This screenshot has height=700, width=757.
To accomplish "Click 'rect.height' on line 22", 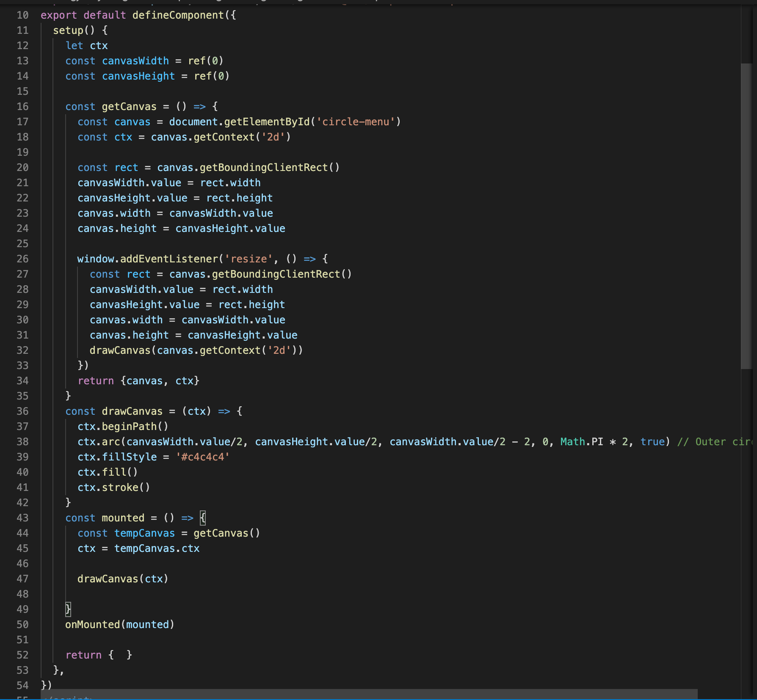I will (239, 198).
